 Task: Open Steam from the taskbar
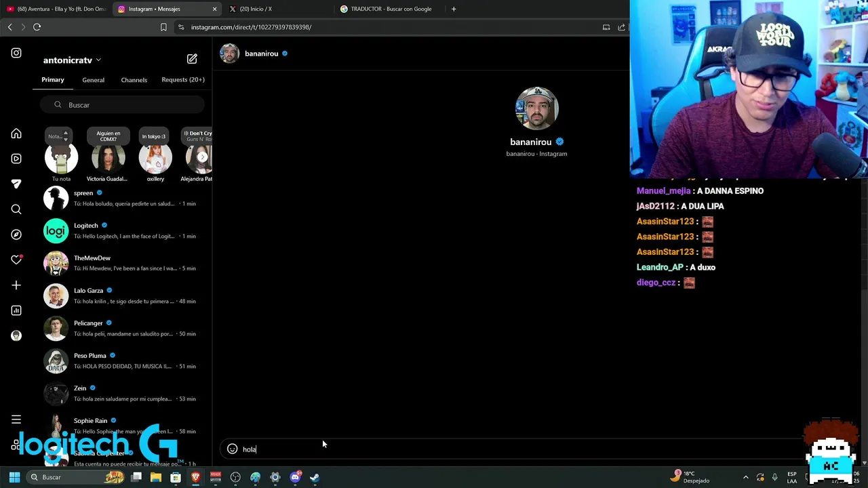(315, 477)
